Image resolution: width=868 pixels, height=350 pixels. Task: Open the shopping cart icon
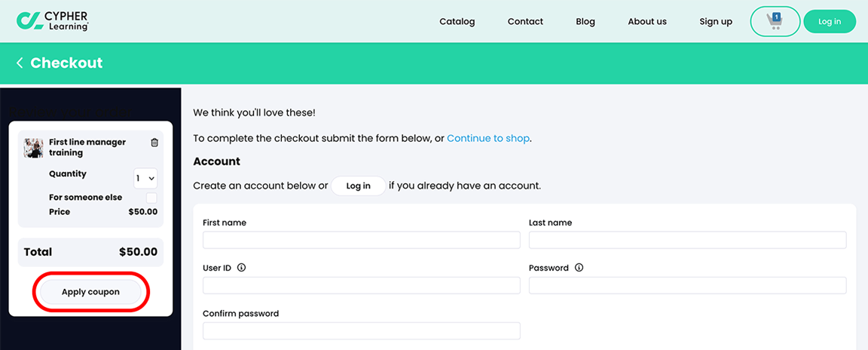775,22
